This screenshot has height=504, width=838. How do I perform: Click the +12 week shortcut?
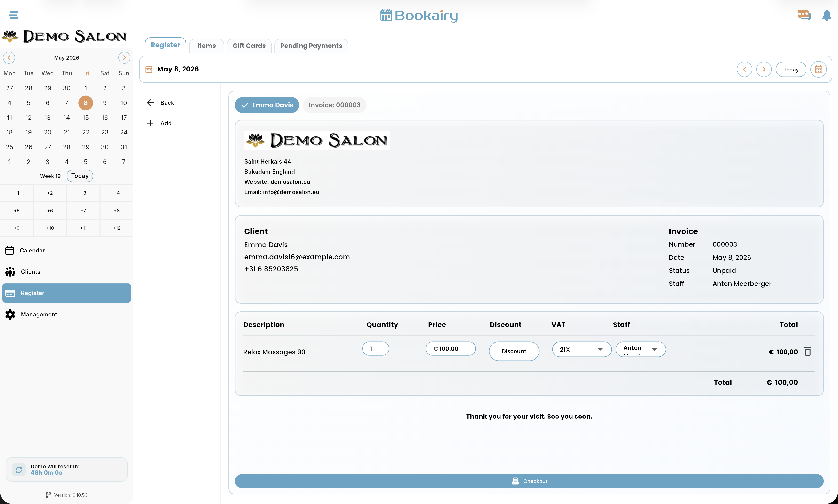tap(117, 228)
